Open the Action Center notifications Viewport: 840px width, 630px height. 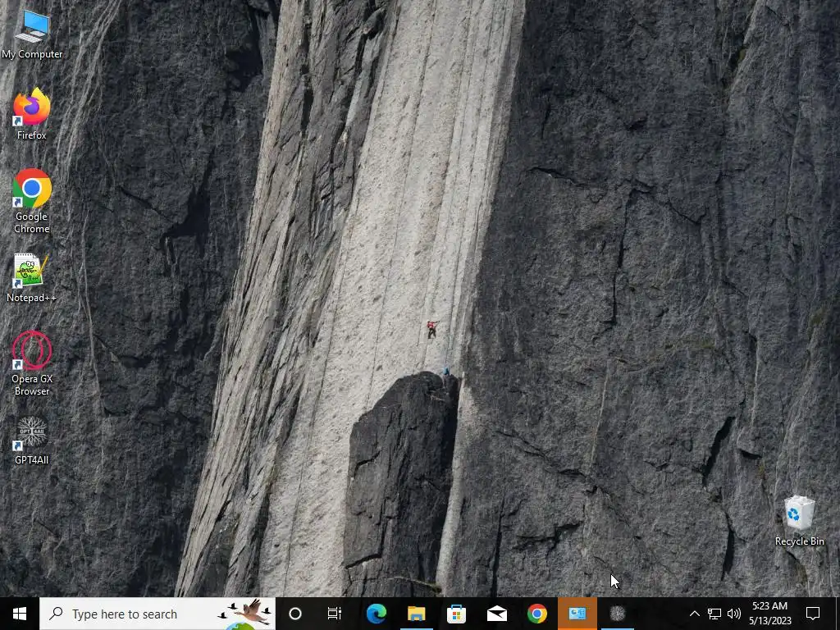(x=813, y=614)
